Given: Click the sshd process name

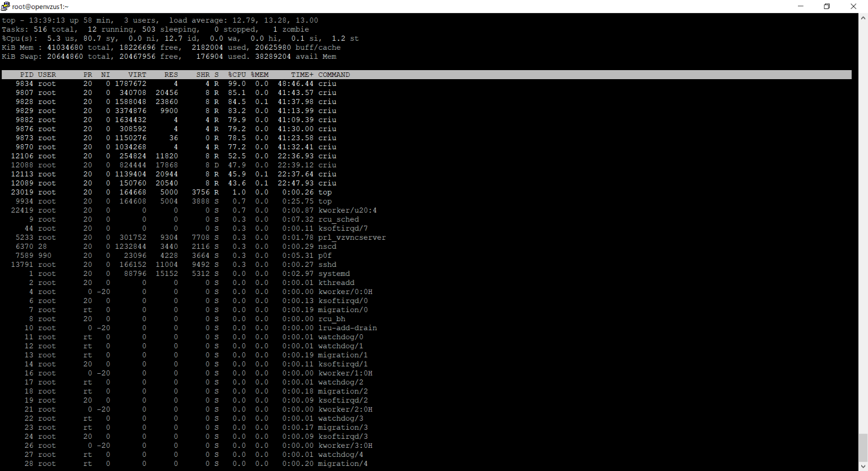Looking at the screenshot, I should [327, 265].
